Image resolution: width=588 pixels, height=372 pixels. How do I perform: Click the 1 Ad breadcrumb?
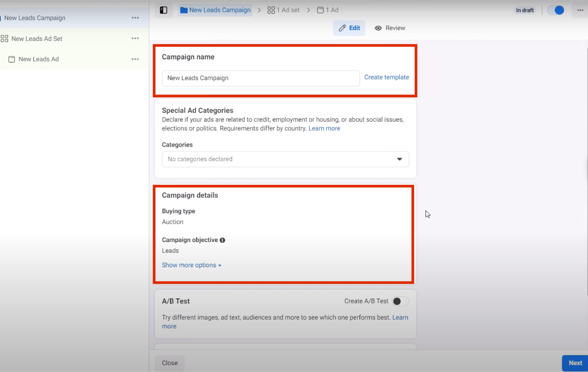(x=328, y=10)
